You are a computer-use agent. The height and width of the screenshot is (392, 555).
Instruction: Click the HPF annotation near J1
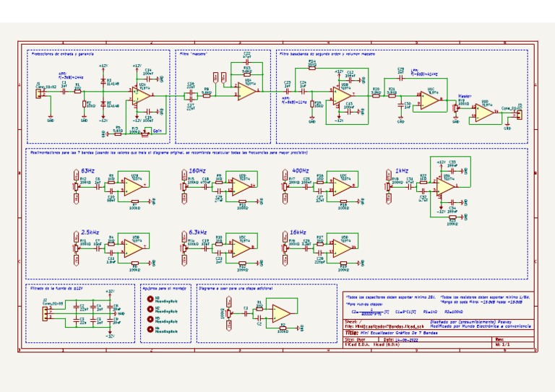point(71,76)
